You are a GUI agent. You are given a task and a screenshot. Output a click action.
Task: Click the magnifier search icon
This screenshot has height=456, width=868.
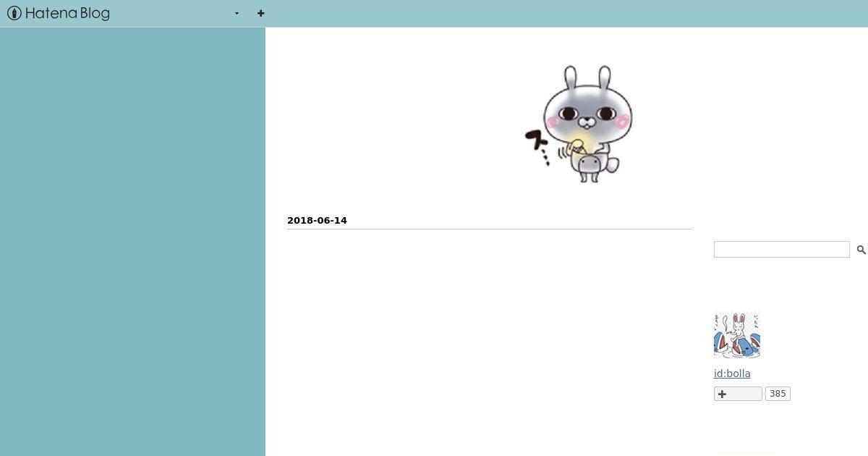point(861,250)
